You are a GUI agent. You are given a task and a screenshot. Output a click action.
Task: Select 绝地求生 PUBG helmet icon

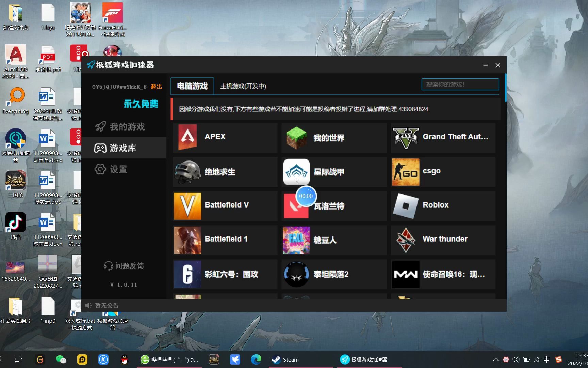(x=187, y=172)
